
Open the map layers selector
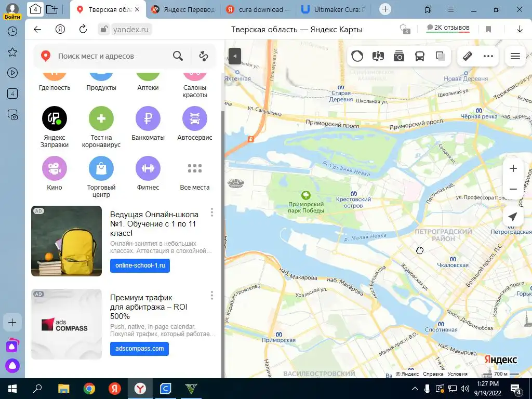coord(441,56)
